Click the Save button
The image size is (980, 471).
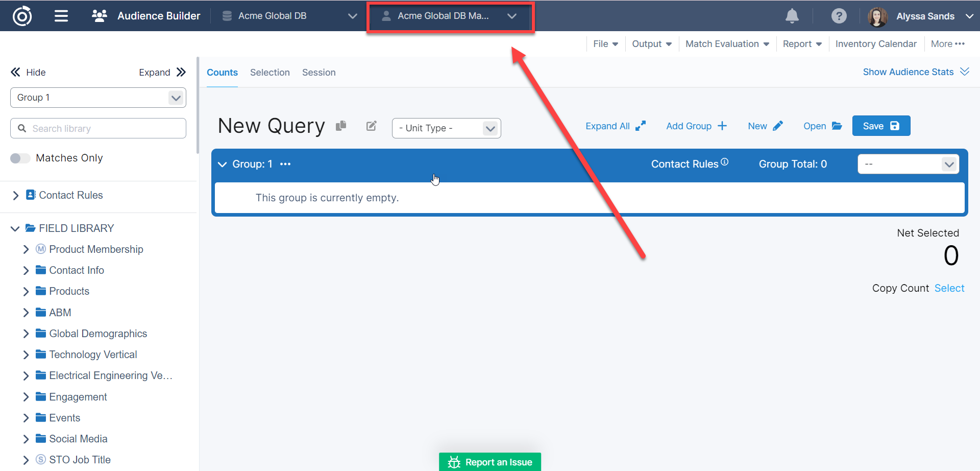coord(880,126)
